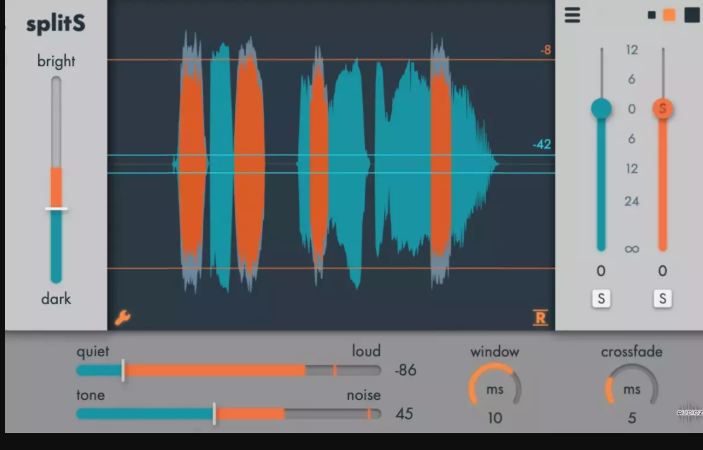
Task: Click the tone/noise slider handle
Action: (214, 413)
